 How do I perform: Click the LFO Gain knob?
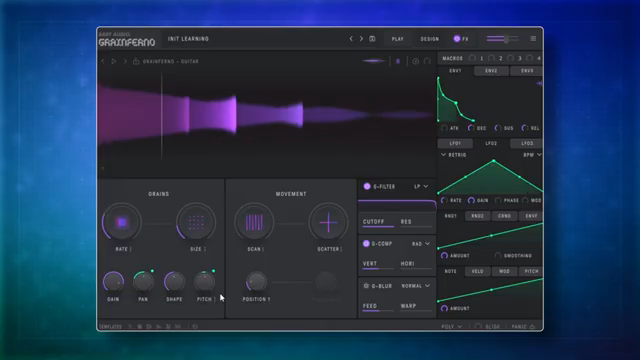click(471, 200)
